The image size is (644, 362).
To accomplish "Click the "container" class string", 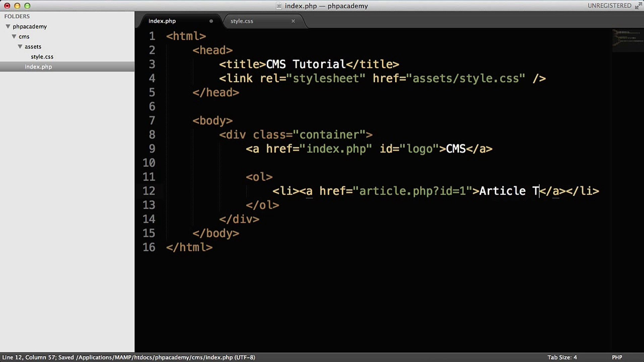I will (x=329, y=134).
